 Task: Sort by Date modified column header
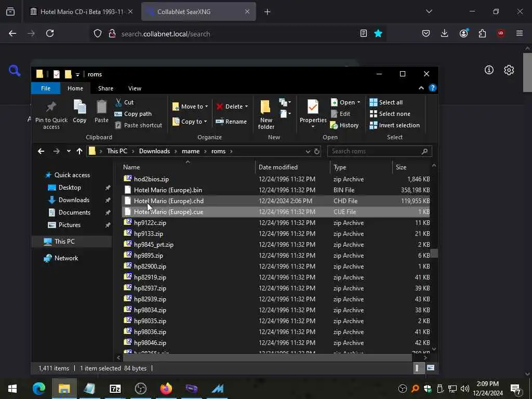click(x=278, y=167)
